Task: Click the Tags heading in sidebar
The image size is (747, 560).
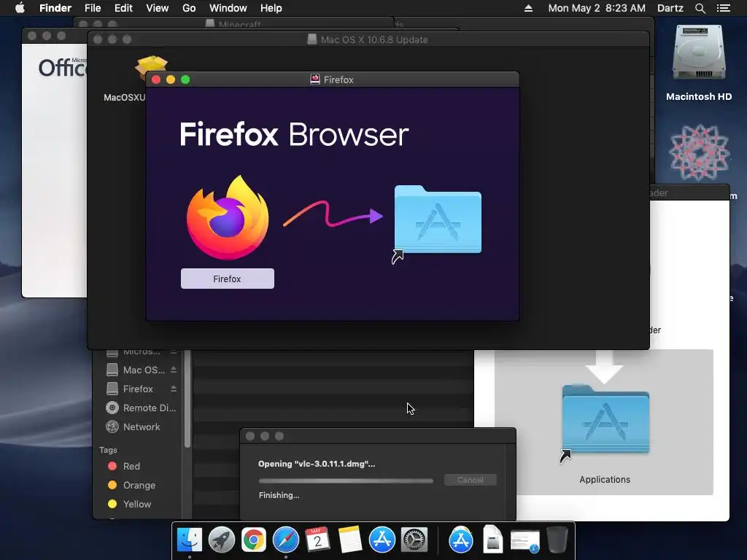Action: 108,450
